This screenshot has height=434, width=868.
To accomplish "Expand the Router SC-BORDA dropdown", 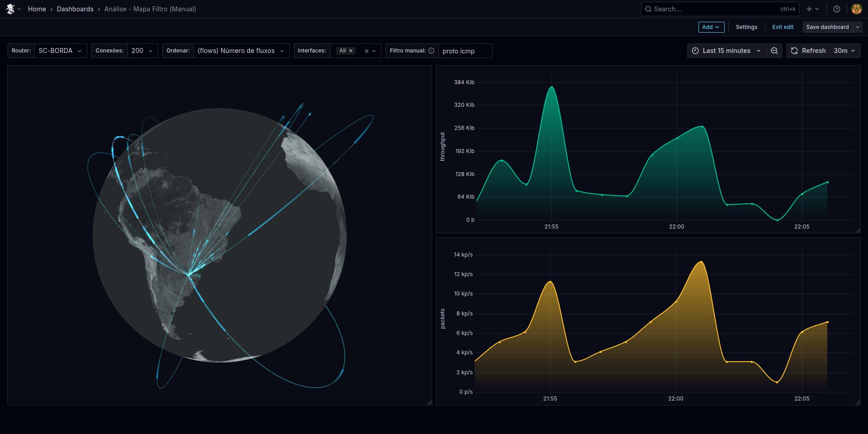I will pyautogui.click(x=61, y=51).
